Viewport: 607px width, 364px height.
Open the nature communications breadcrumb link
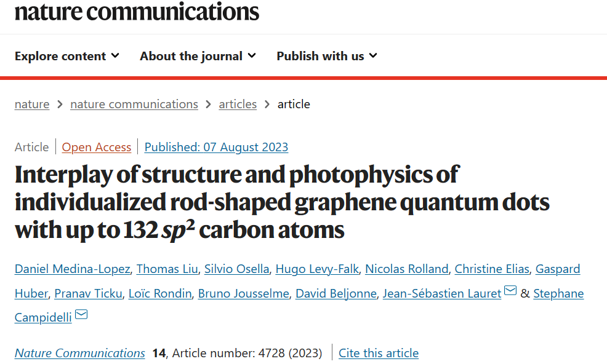click(x=134, y=104)
